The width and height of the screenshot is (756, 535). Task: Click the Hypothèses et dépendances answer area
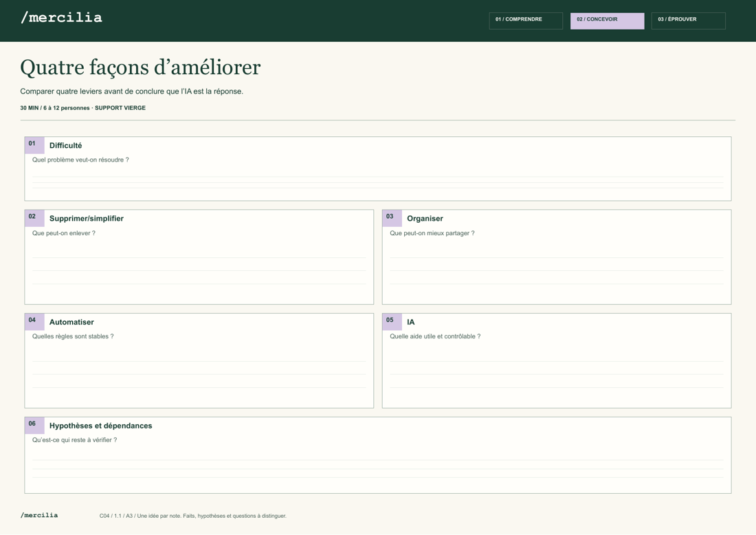pyautogui.click(x=377, y=469)
